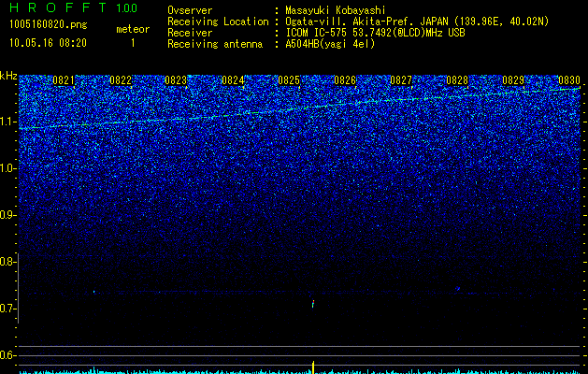
Task: Click receiver line ICOM IC-575 53.7492 MHz USB
Action: click(375, 33)
